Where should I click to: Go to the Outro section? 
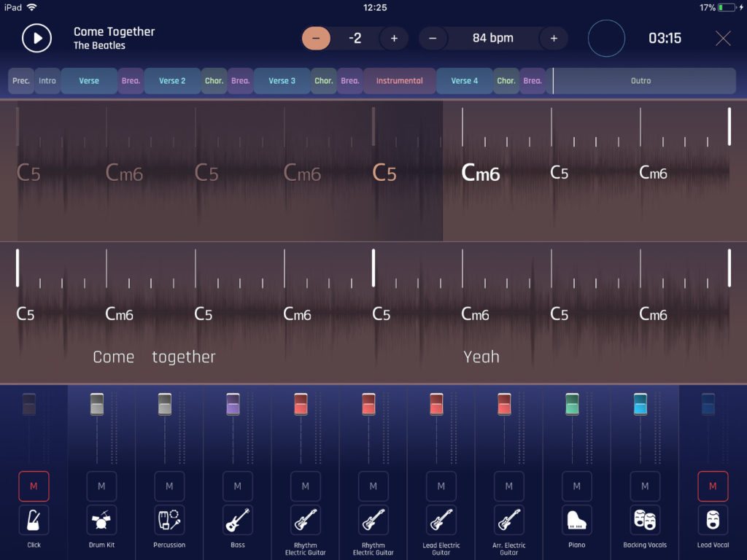640,81
